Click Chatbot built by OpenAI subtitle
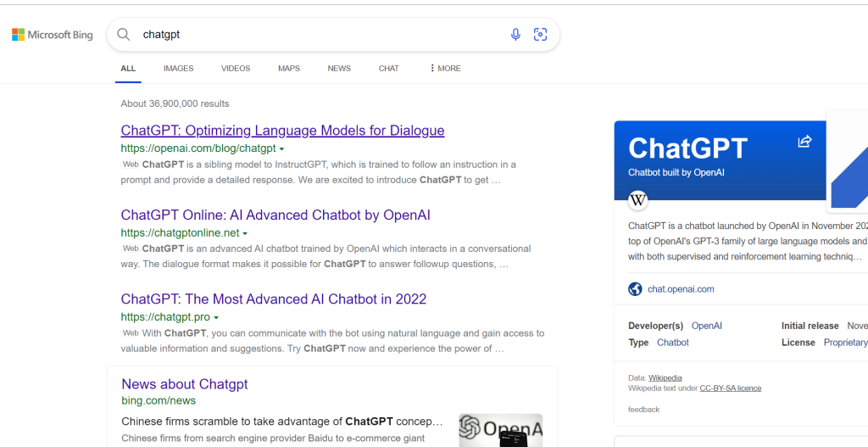Image resolution: width=868 pixels, height=447 pixels. [x=676, y=172]
